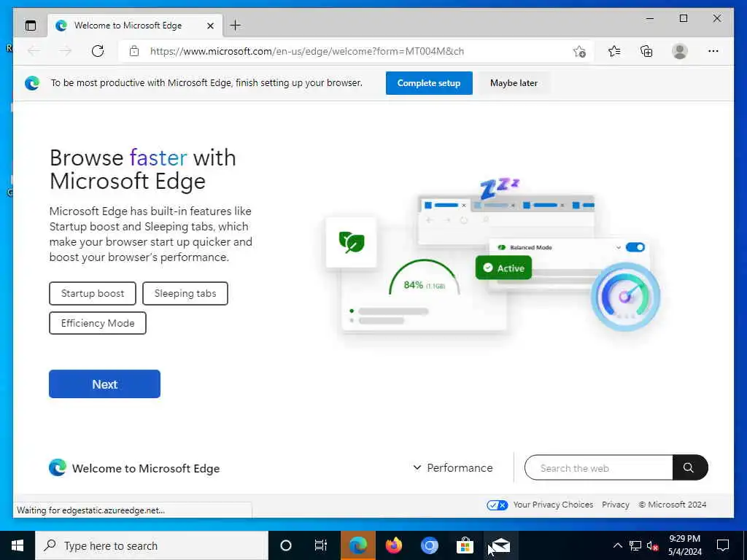Click the magnifier search button
Screen dimensions: 747x560
click(x=689, y=467)
